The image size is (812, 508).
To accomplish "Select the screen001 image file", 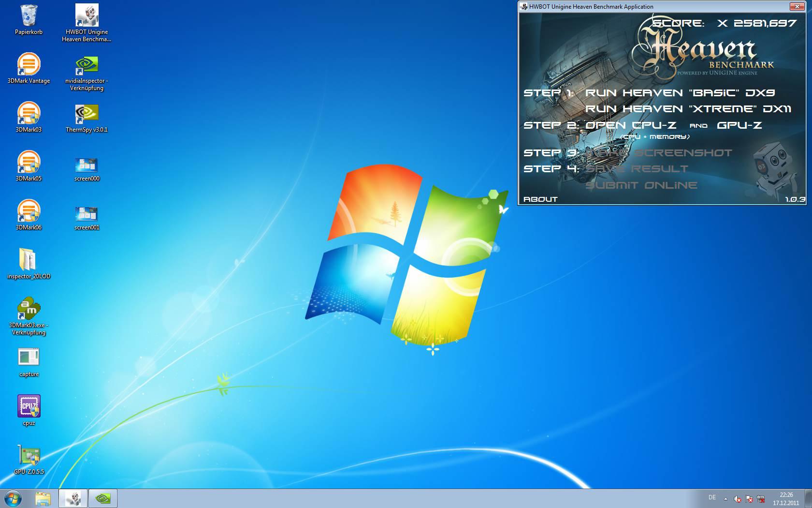I will (87, 218).
